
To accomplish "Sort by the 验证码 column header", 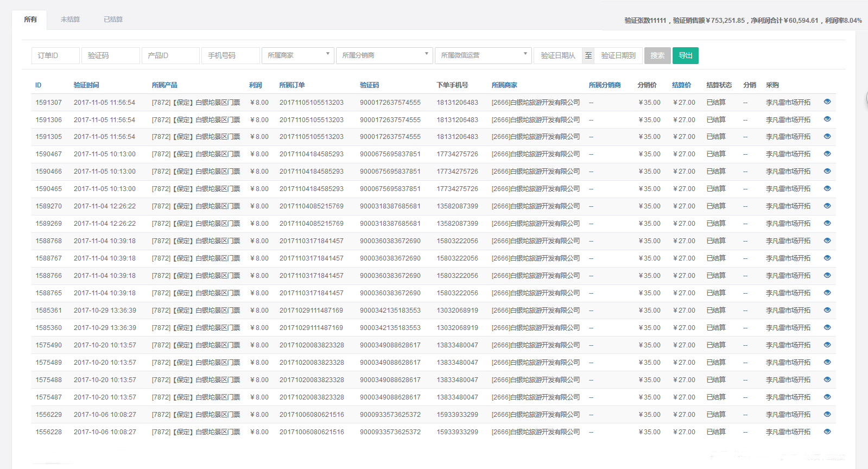I will (x=369, y=85).
